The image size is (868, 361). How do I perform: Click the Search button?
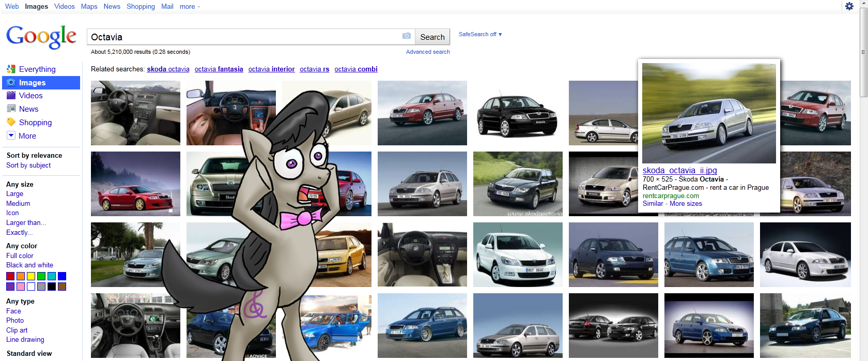[432, 37]
